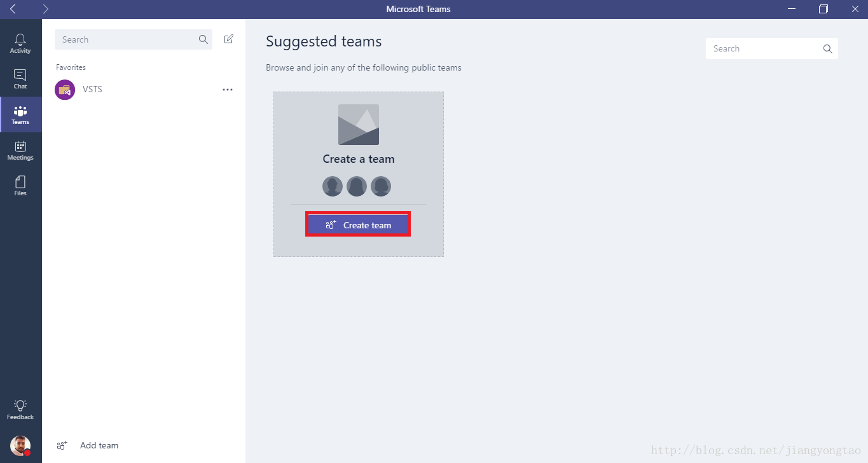Click the last member avatar placeholder
Screen dimensions: 868x463
(381, 186)
